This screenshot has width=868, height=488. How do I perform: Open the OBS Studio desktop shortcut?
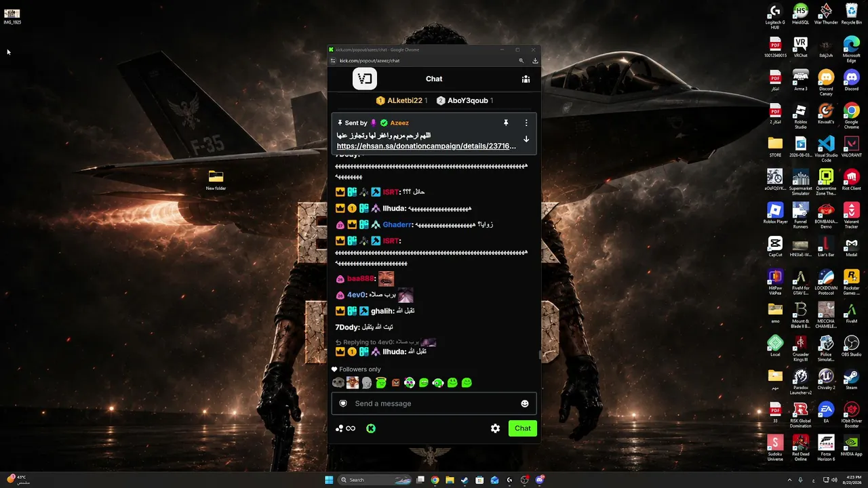tap(852, 346)
